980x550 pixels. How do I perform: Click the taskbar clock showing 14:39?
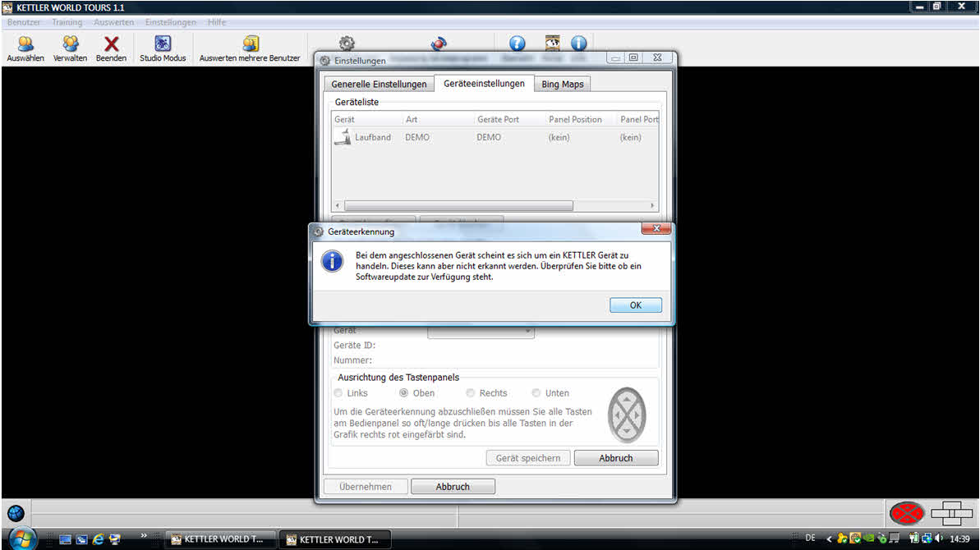tap(960, 539)
